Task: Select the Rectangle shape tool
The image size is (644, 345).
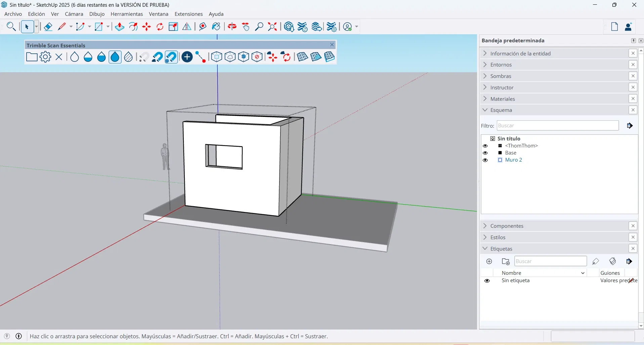Action: [99, 27]
